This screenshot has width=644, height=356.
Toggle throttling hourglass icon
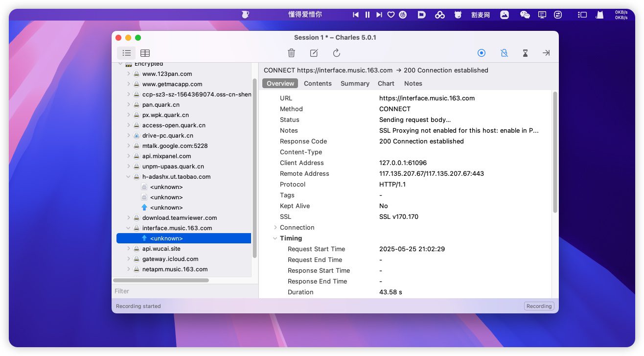point(525,53)
